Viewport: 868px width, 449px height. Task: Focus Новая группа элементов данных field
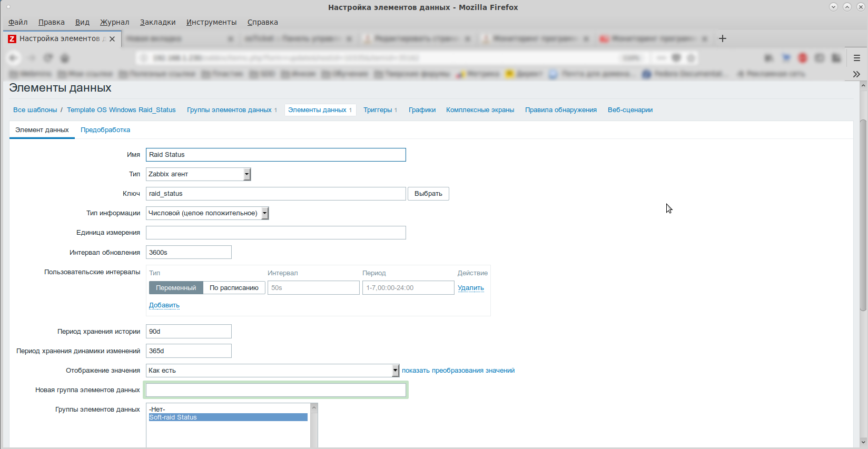pos(276,390)
